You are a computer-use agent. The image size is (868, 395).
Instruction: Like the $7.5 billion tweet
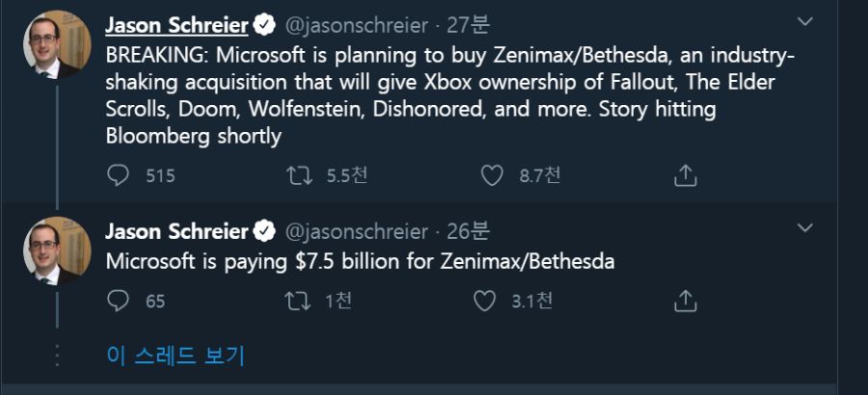pyautogui.click(x=485, y=301)
